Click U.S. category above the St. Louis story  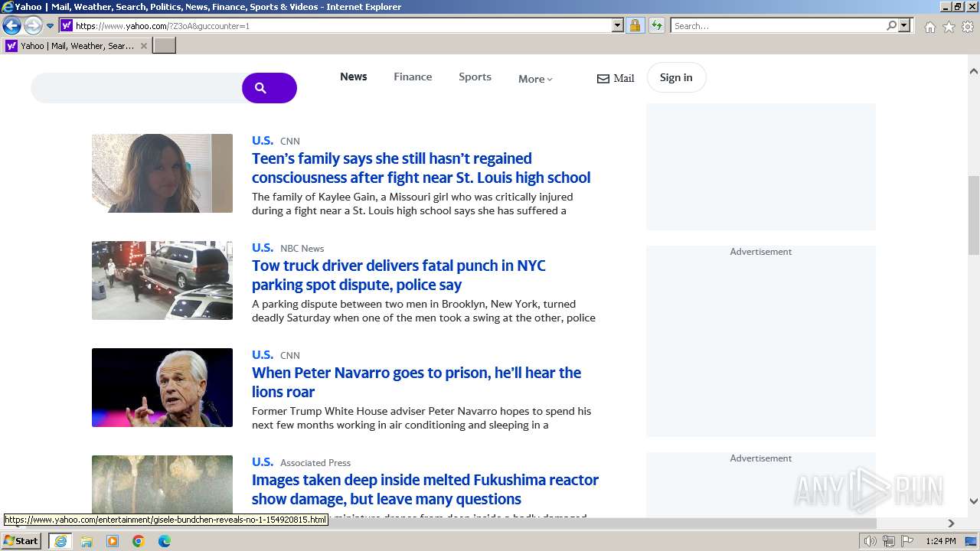point(263,140)
